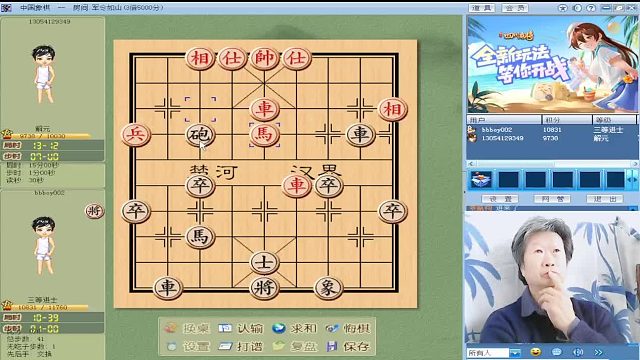Select the black 車 on right side
The width and height of the screenshot is (640, 360).
click(360, 134)
